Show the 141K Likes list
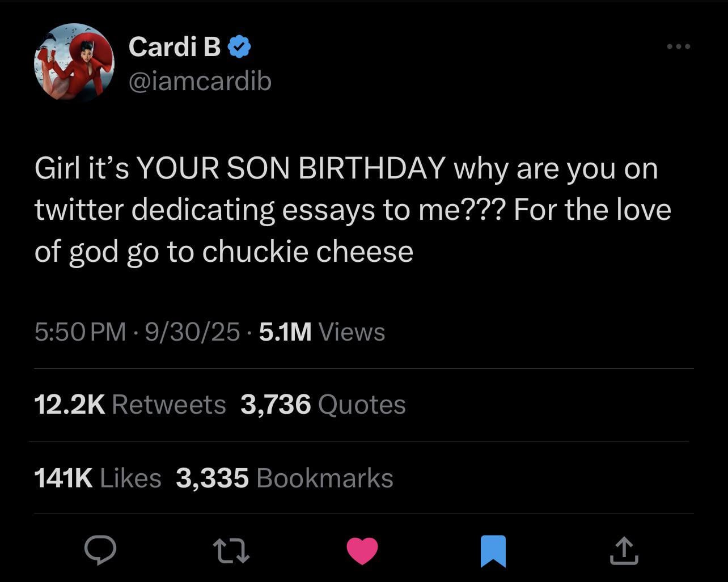The image size is (728, 582). tap(98, 478)
